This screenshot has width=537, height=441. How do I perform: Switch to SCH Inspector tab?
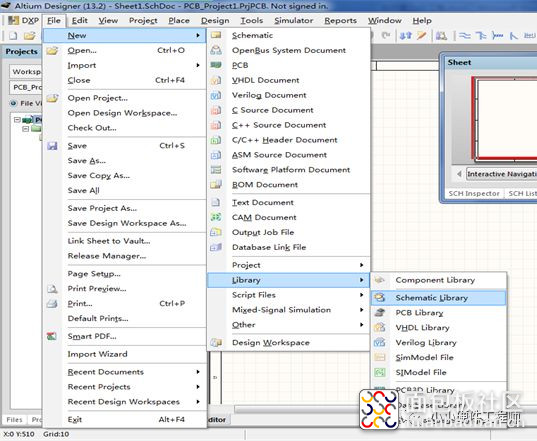tap(474, 193)
